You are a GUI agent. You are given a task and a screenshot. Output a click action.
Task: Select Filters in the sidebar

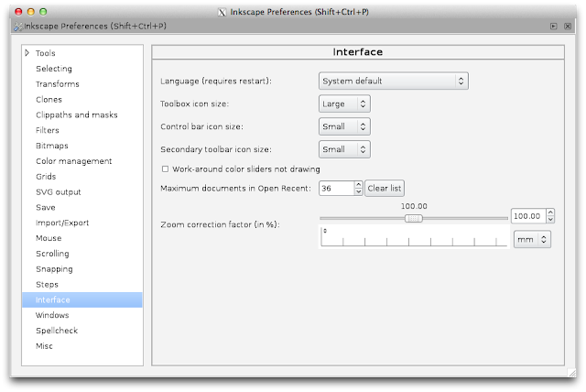pos(48,130)
